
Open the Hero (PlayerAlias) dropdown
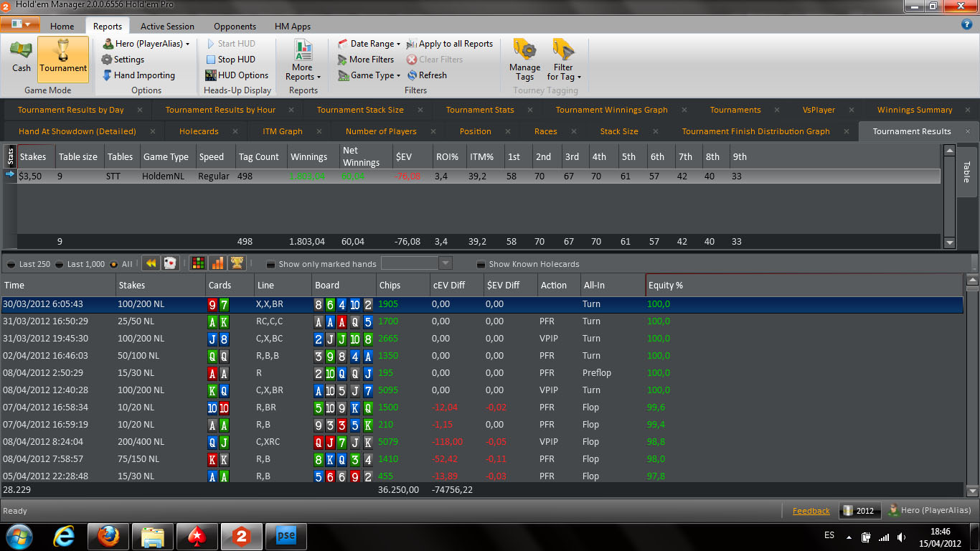[x=146, y=44]
